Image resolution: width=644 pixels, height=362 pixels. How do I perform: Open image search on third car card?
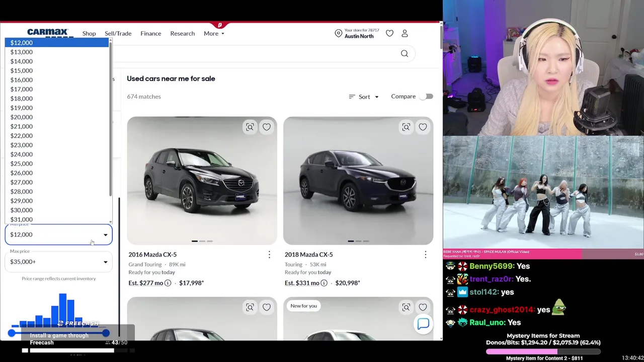pyautogui.click(x=250, y=307)
